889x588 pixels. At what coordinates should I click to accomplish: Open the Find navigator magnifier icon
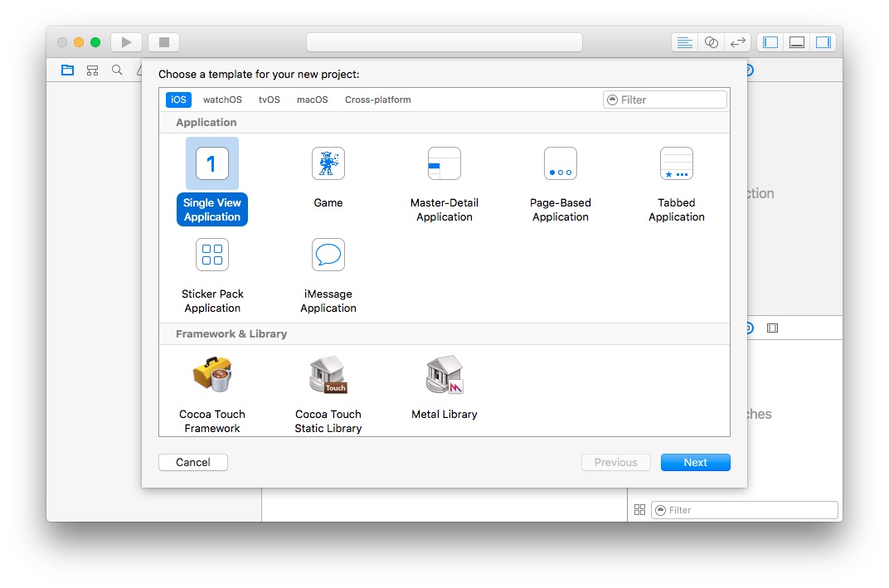click(117, 70)
